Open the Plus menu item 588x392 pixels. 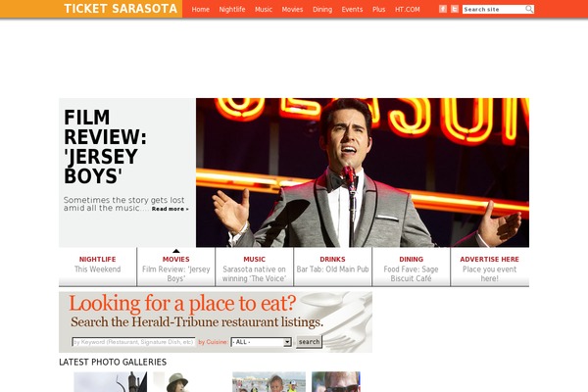pos(378,10)
